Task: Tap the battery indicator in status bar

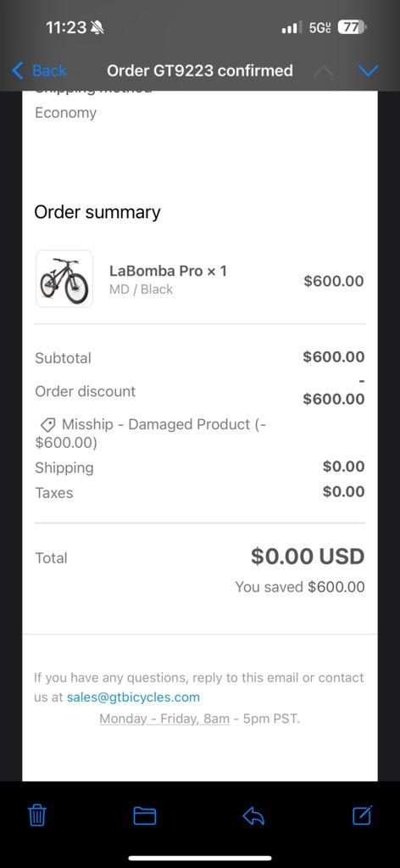Action: [352, 27]
